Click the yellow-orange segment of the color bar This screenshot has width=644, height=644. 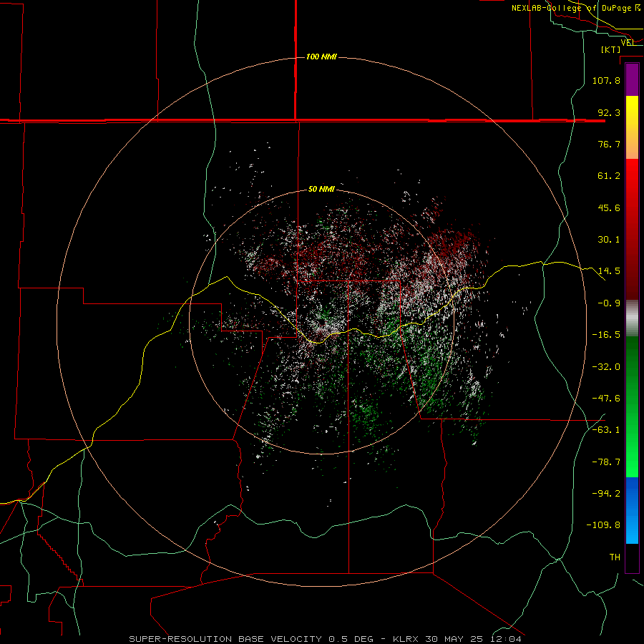tap(632, 127)
